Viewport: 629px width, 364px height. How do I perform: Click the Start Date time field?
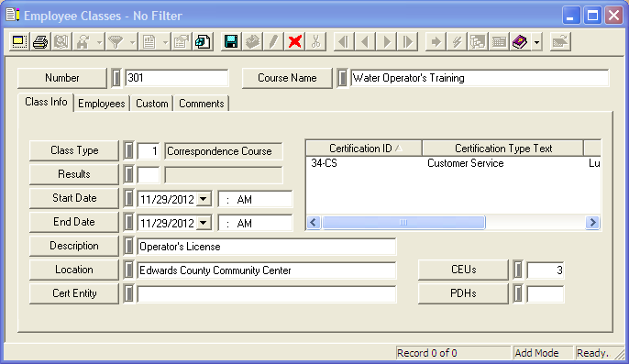(255, 200)
